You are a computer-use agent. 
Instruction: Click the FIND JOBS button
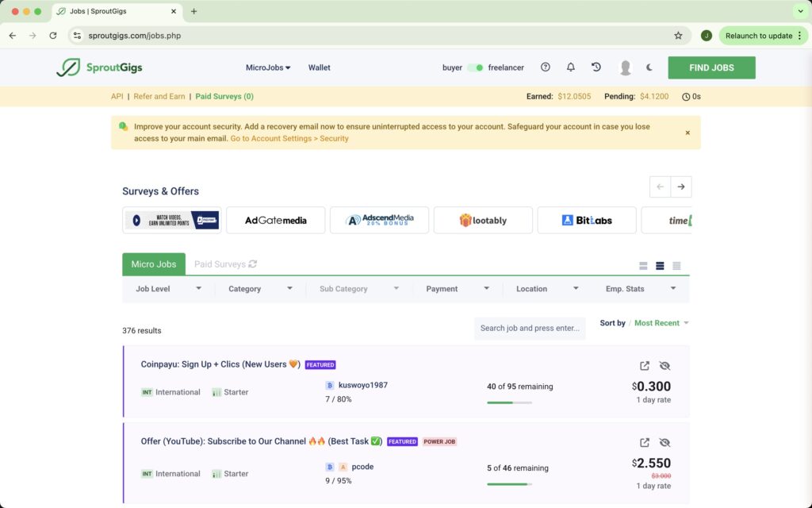coord(711,67)
